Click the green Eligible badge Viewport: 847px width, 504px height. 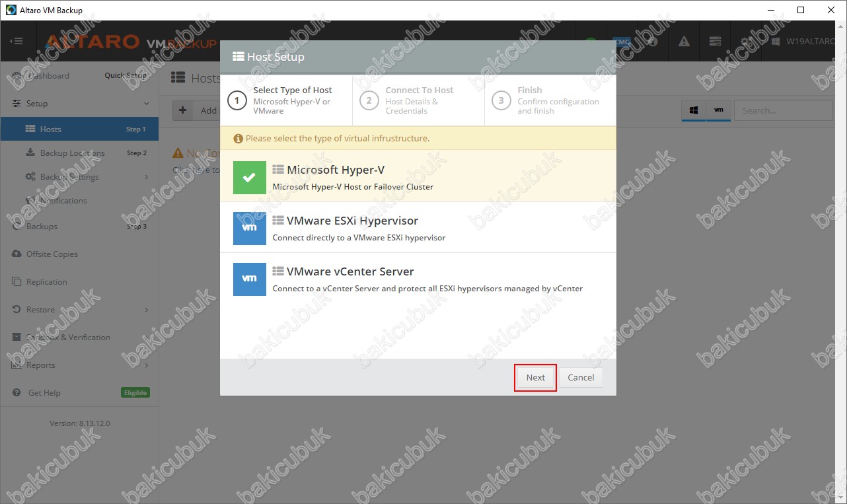[135, 392]
